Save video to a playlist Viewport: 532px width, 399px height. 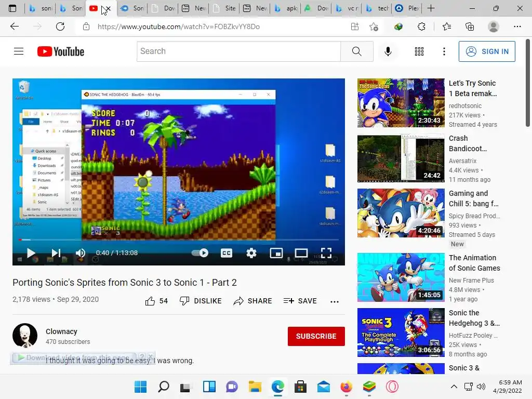click(300, 301)
